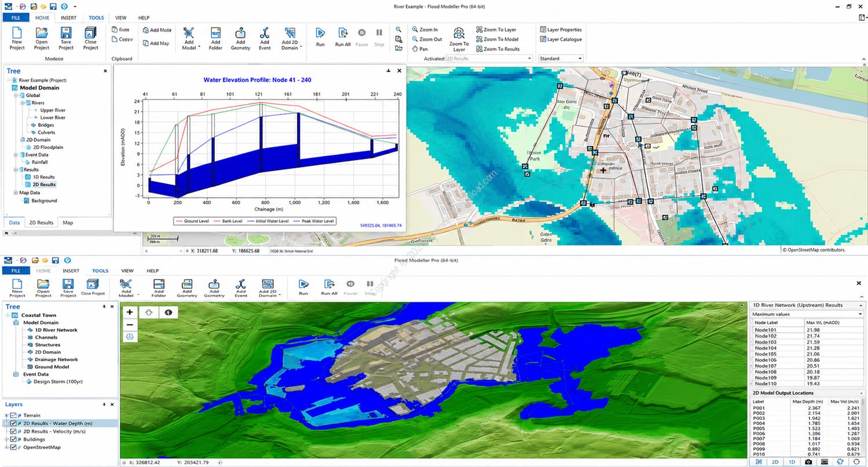Click Add Folder in River Example window ribbon

pyautogui.click(x=215, y=39)
